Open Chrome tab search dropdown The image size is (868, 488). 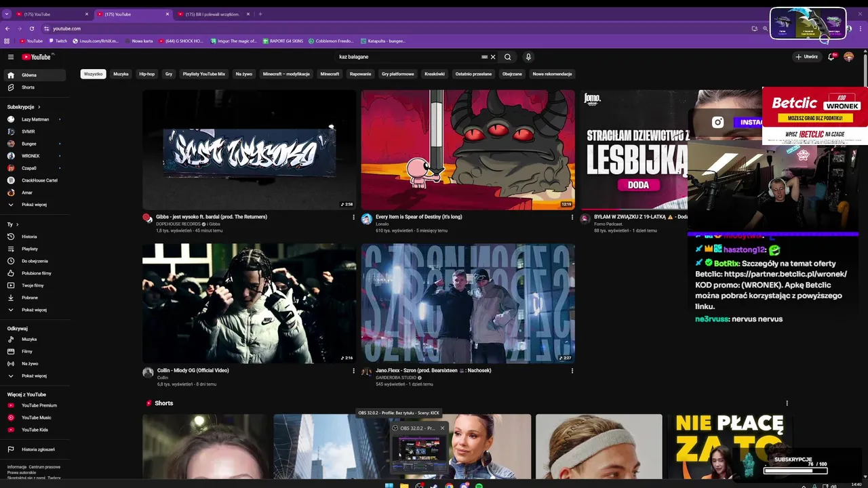[7, 14]
